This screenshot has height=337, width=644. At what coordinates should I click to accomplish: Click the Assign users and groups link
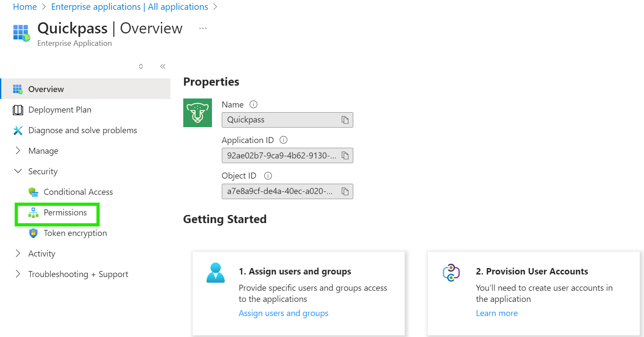283,313
